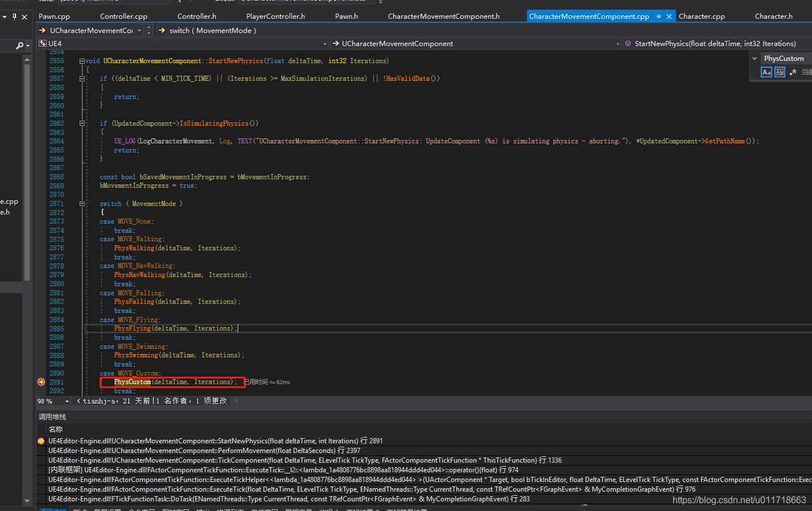Switch to the Controller.cpp tab
Image resolution: width=812 pixels, height=511 pixels.
tap(123, 17)
